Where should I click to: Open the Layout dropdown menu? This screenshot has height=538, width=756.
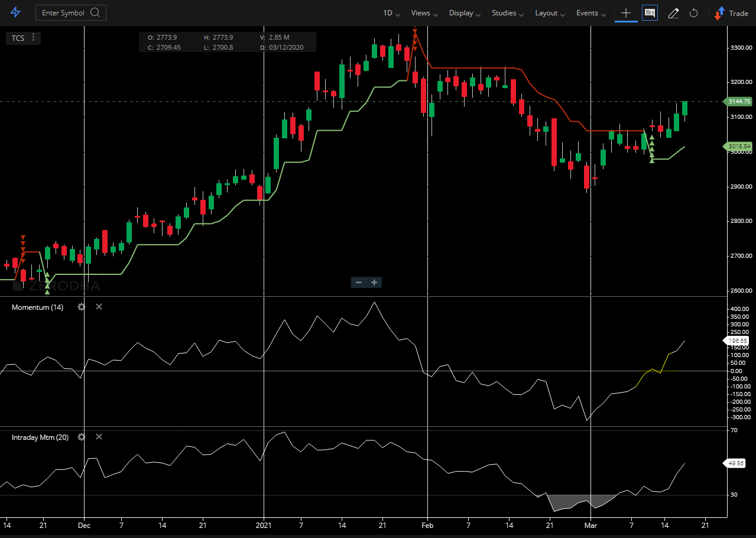click(550, 13)
